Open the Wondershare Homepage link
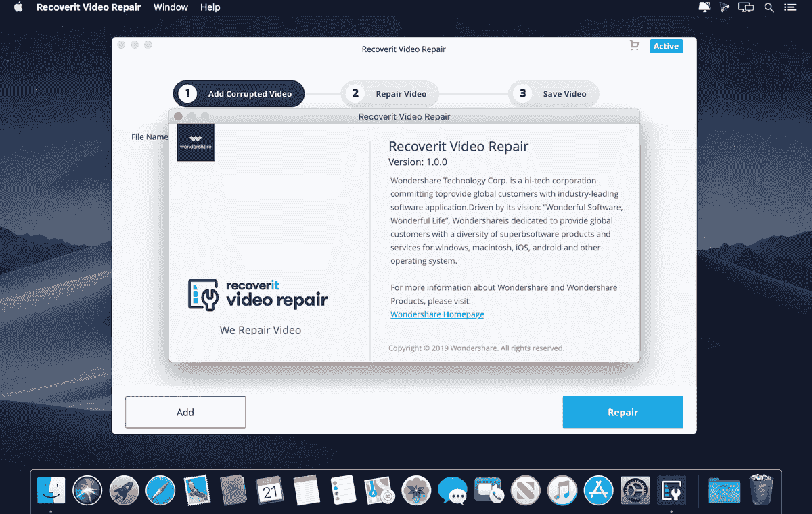This screenshot has height=514, width=812. (x=436, y=314)
